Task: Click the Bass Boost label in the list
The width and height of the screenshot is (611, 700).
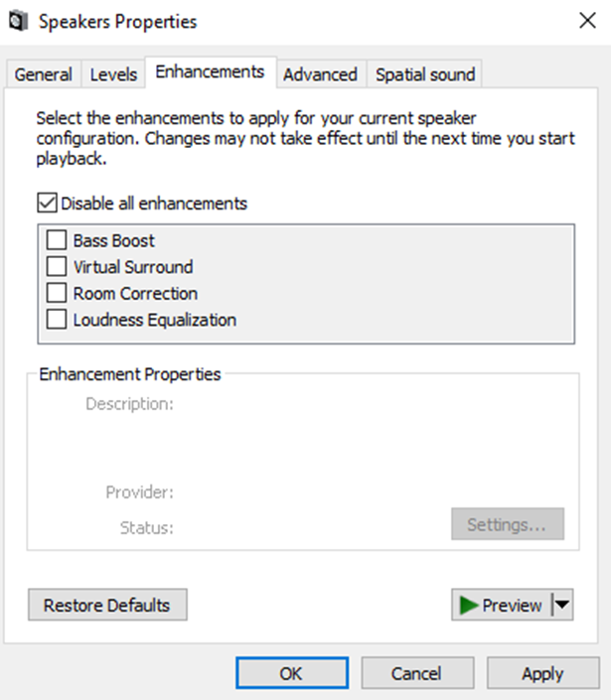Action: pos(114,240)
